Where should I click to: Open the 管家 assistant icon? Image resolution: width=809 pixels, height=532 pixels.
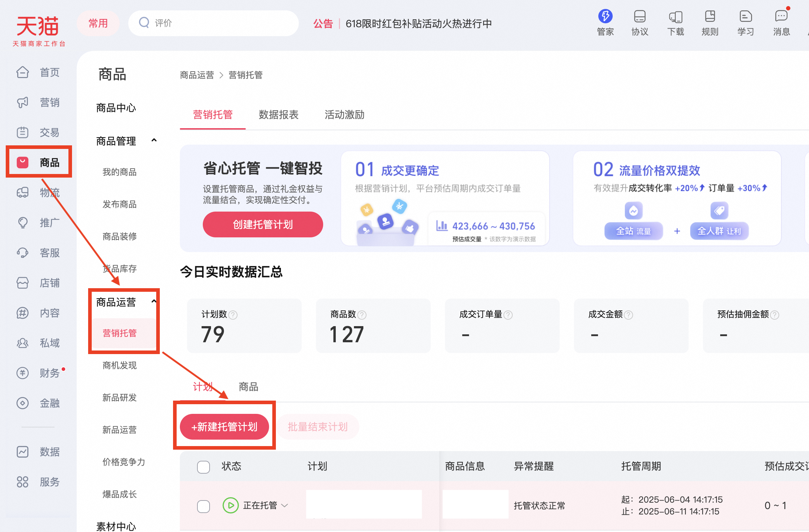click(605, 23)
